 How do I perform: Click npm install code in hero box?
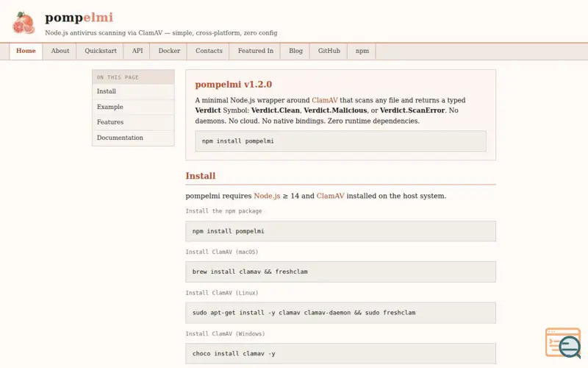[x=340, y=141]
